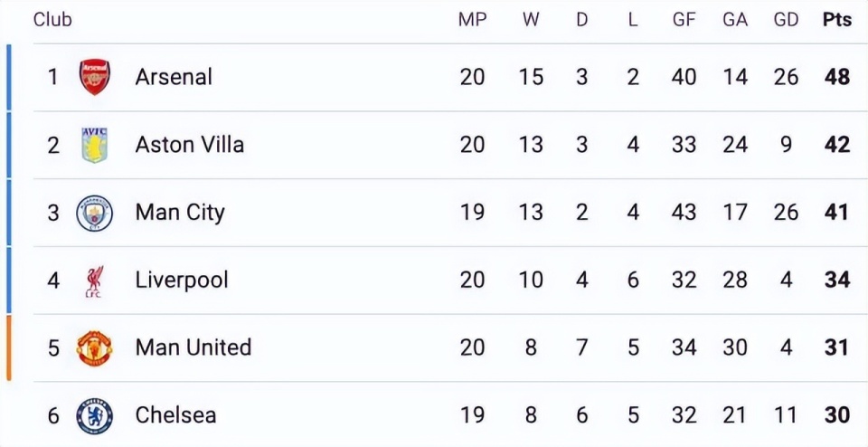
Task: Click the GD column header
Action: [786, 20]
